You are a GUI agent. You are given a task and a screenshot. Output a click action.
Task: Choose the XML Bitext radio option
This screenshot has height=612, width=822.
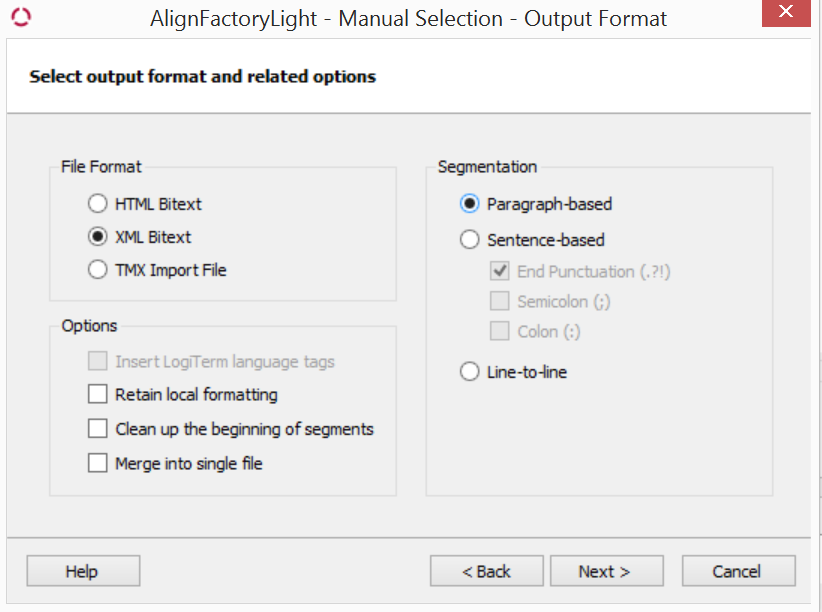pos(98,237)
